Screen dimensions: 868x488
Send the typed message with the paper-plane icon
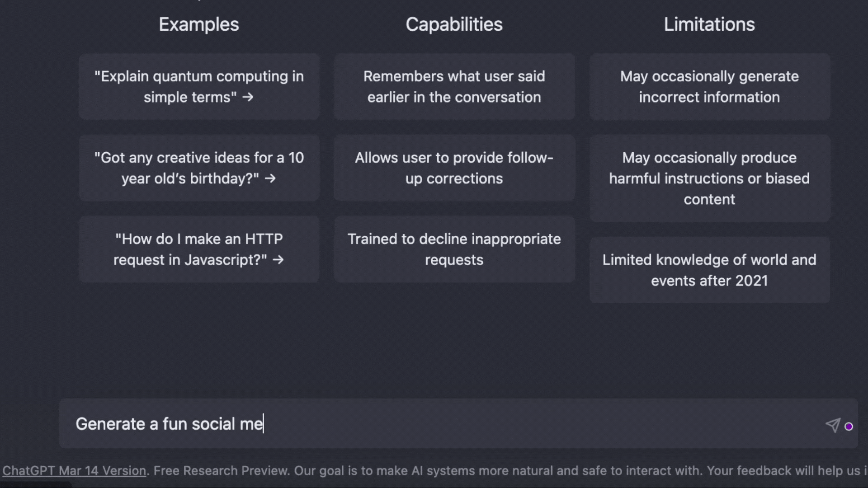click(833, 425)
